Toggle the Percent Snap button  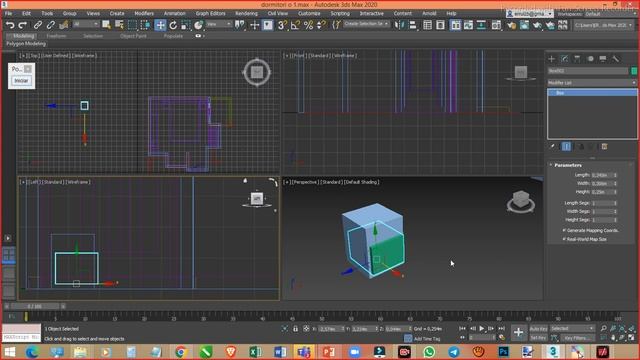[x=309, y=25]
